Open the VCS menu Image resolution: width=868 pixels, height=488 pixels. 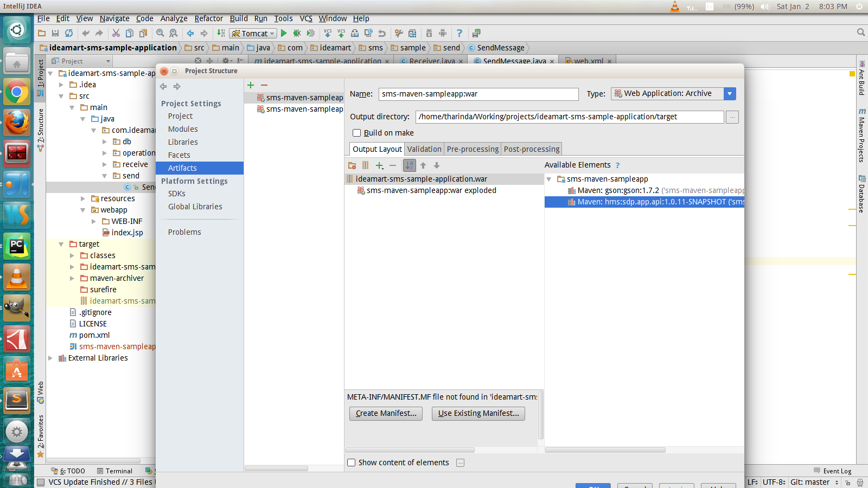305,18
